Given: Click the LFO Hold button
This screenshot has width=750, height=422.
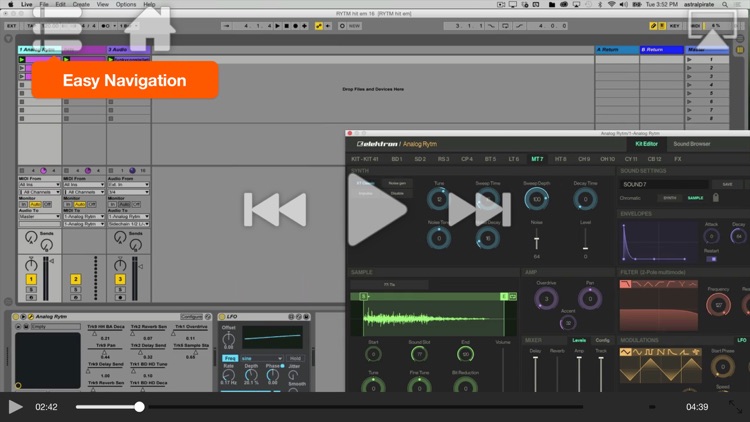Looking at the screenshot, I should pos(295,358).
